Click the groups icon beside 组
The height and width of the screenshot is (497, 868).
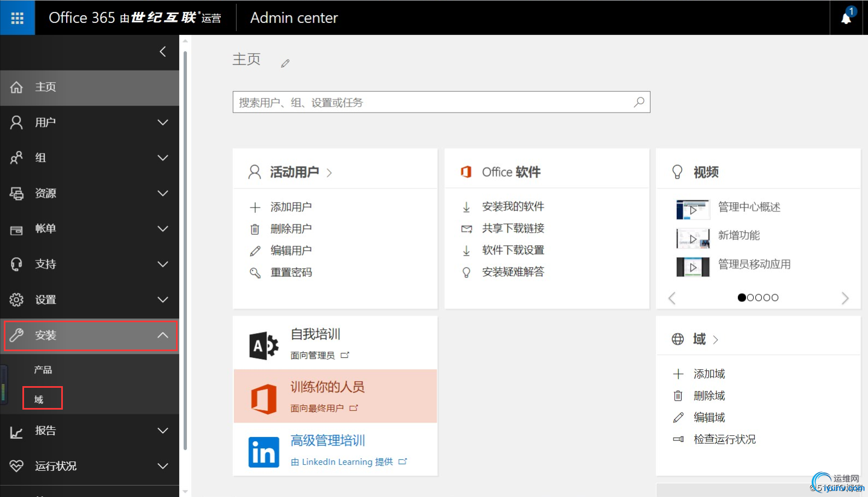[16, 158]
